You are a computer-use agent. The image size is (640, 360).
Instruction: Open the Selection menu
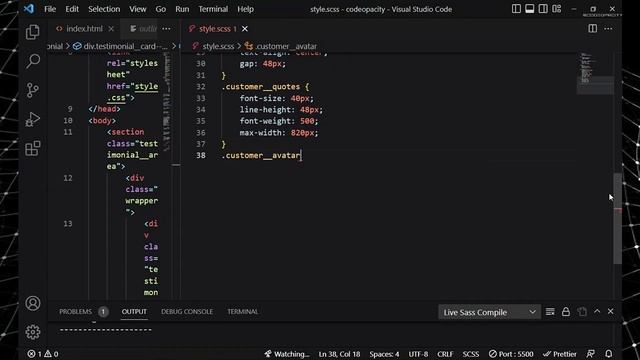104,9
